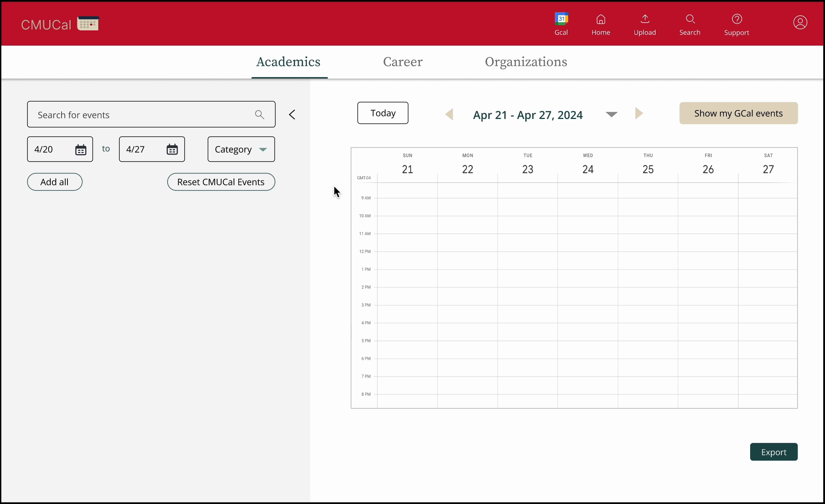Click the 12 PM time label
825x504 pixels.
click(365, 252)
